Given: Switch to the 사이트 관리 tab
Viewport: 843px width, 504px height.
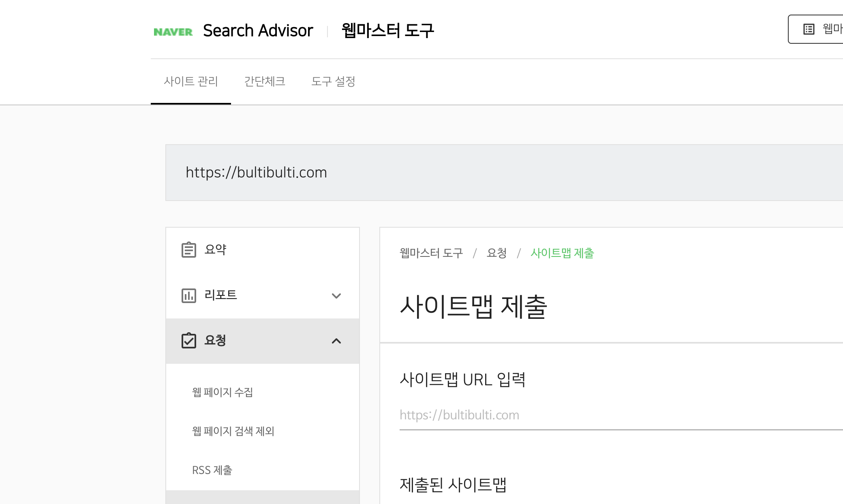Looking at the screenshot, I should 191,81.
